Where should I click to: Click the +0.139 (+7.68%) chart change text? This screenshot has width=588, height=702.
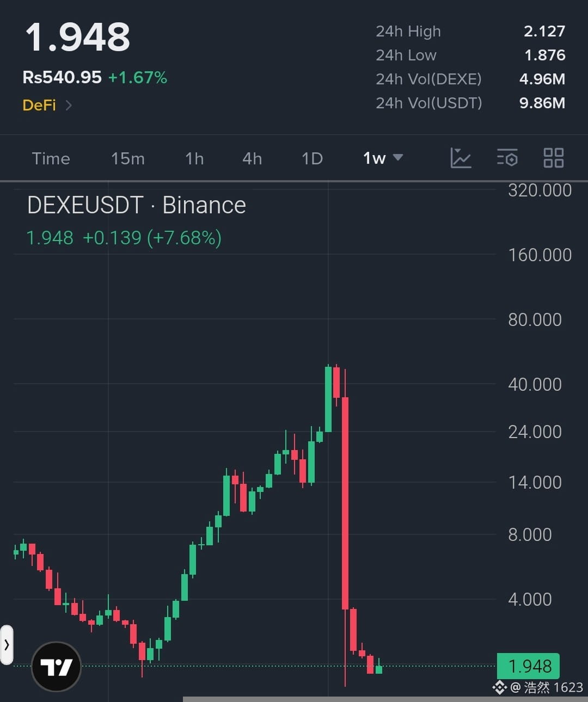click(x=152, y=238)
